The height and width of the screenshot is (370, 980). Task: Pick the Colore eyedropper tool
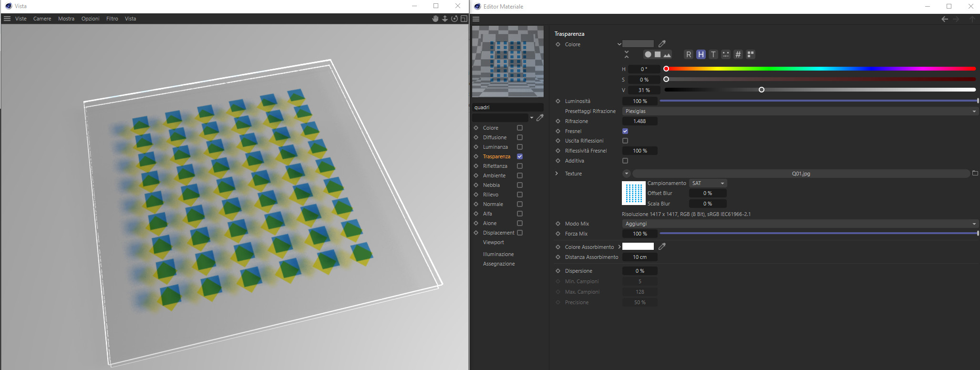[x=662, y=44]
